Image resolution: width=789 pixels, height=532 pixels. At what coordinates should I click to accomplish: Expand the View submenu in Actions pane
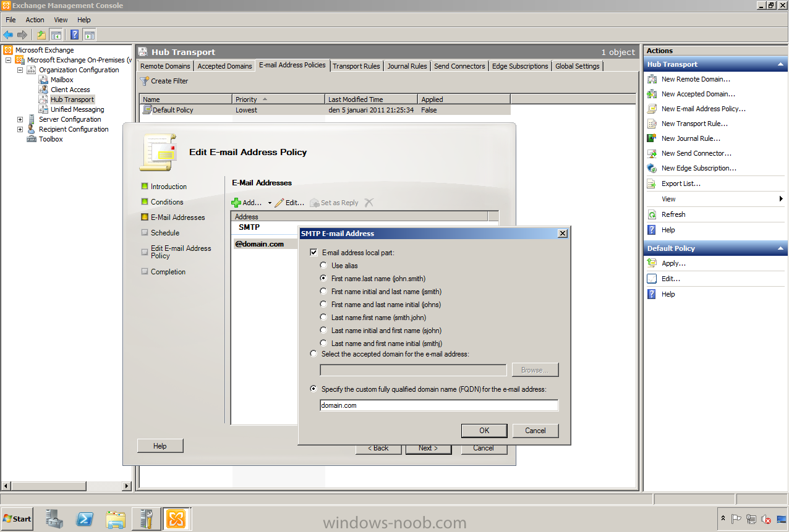[781, 199]
